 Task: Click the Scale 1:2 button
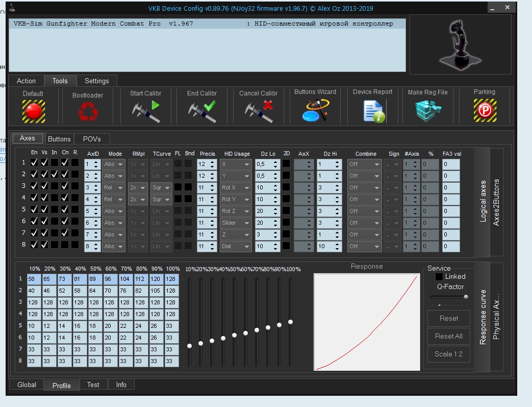(448, 354)
